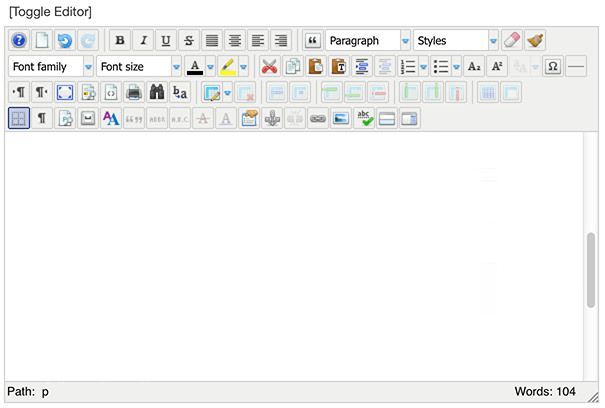Toggle the active visual guidelines button
Viewport: 605px width, 408px height.
(x=19, y=118)
